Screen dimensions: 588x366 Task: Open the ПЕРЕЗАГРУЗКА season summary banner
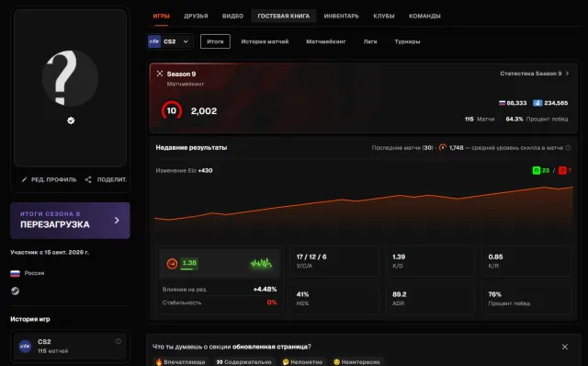click(x=70, y=221)
